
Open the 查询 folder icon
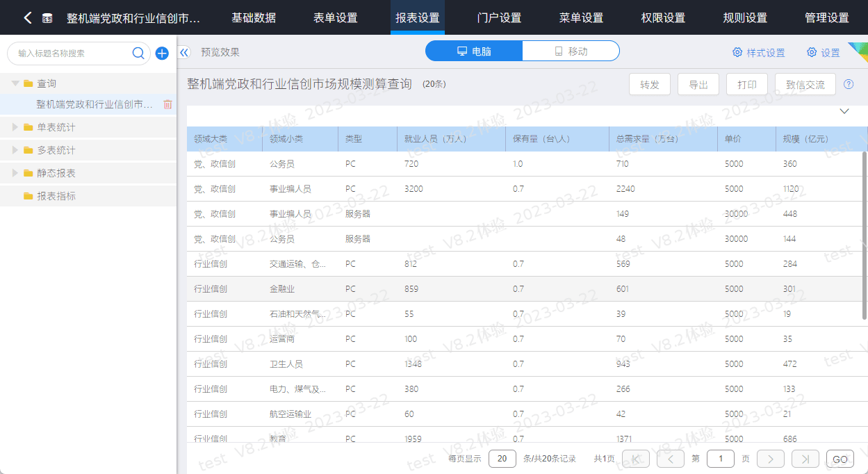[28, 83]
